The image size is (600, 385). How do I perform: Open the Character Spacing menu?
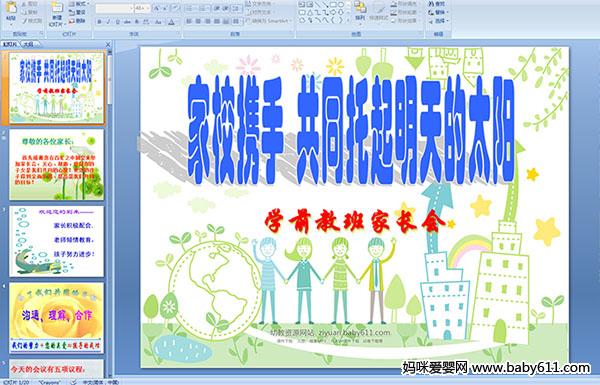pyautogui.click(x=146, y=22)
